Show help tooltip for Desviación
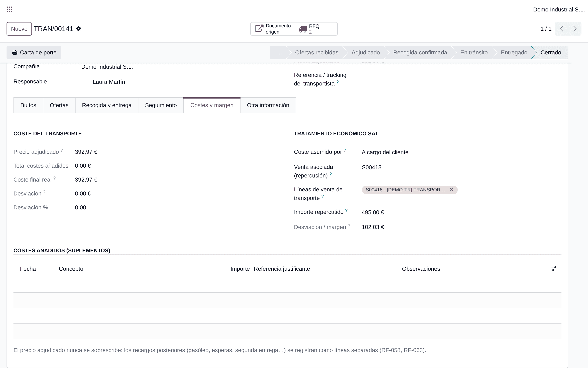588x368 pixels. pos(44,192)
